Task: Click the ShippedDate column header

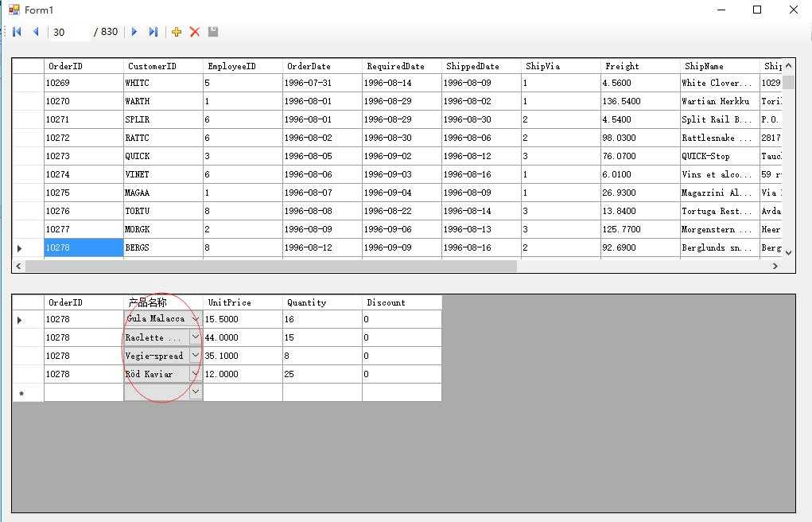Action: 482,66
